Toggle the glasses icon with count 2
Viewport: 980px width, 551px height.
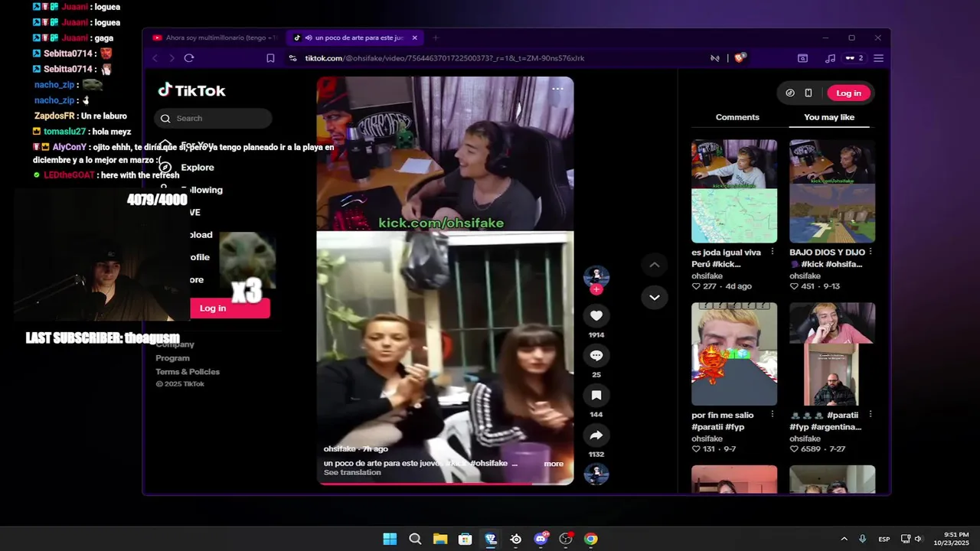pyautogui.click(x=854, y=58)
